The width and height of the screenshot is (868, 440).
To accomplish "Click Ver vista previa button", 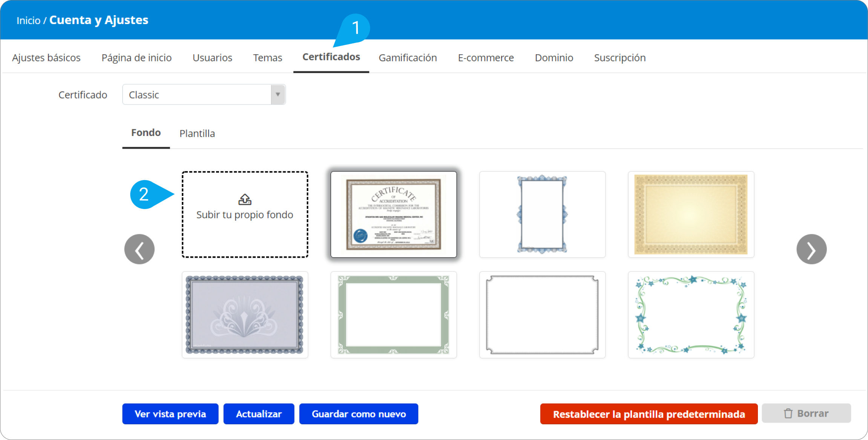I will tap(170, 414).
